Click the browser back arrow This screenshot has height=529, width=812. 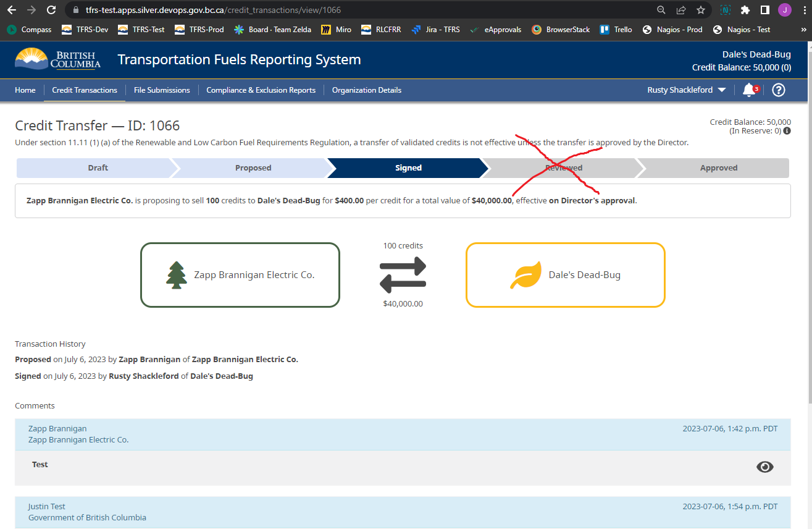pos(11,10)
